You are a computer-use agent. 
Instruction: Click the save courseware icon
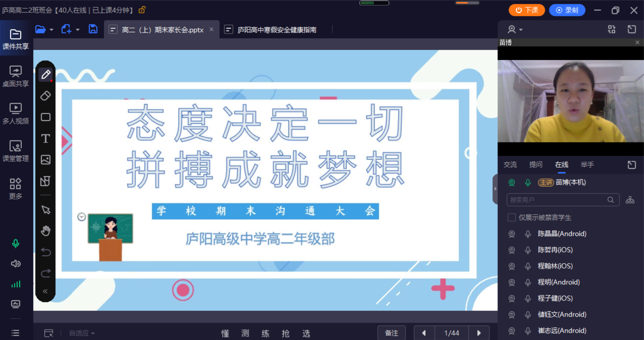pyautogui.click(x=93, y=29)
